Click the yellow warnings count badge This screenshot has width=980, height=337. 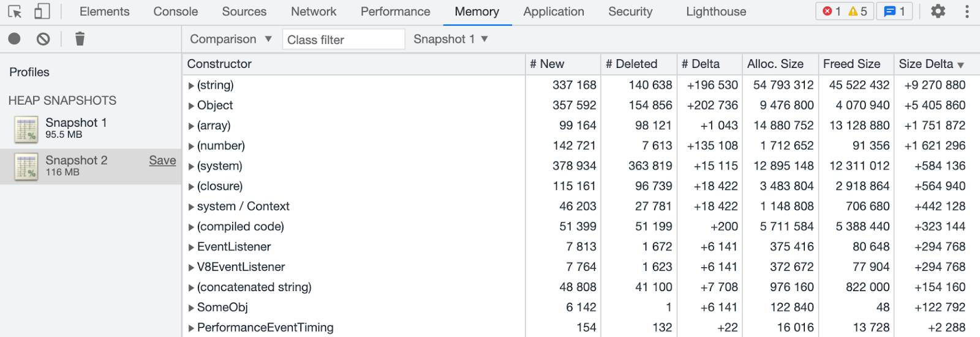(x=858, y=12)
